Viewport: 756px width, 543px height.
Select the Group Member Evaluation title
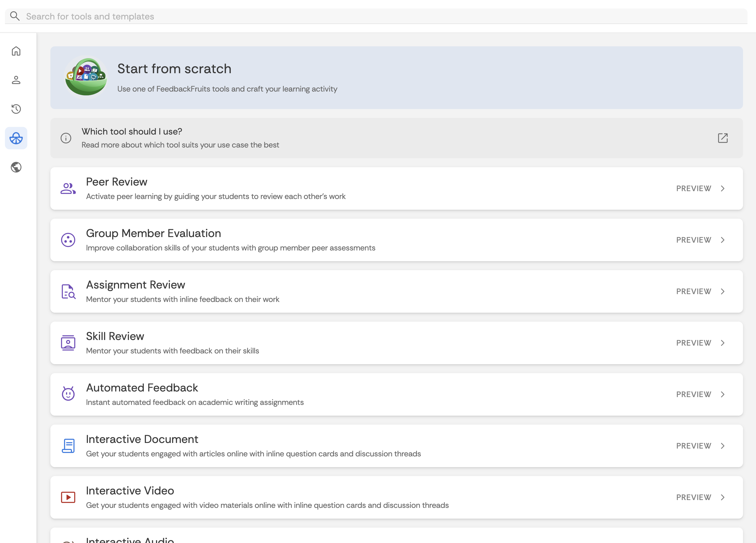pyautogui.click(x=153, y=233)
